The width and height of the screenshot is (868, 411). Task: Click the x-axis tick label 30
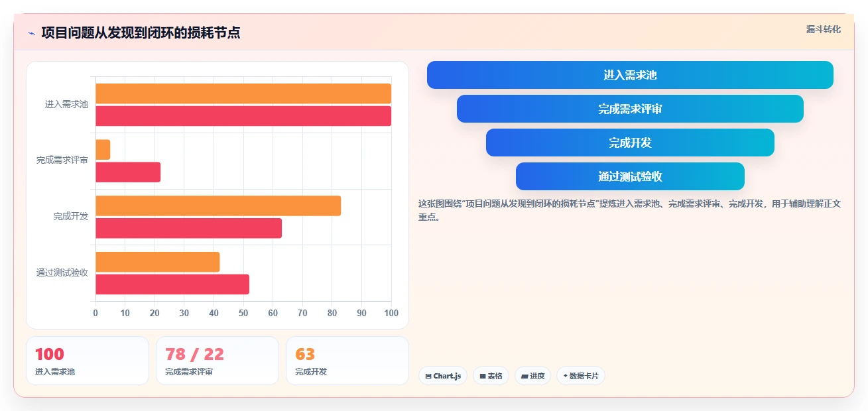[184, 313]
